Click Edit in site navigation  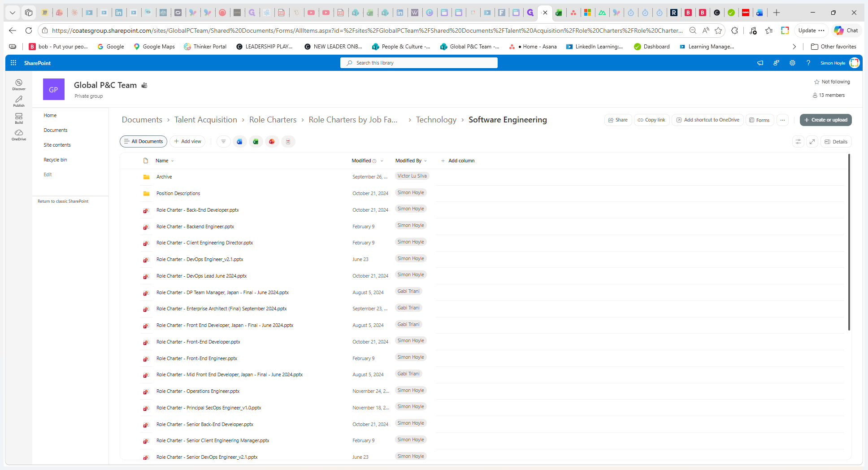tap(48, 174)
